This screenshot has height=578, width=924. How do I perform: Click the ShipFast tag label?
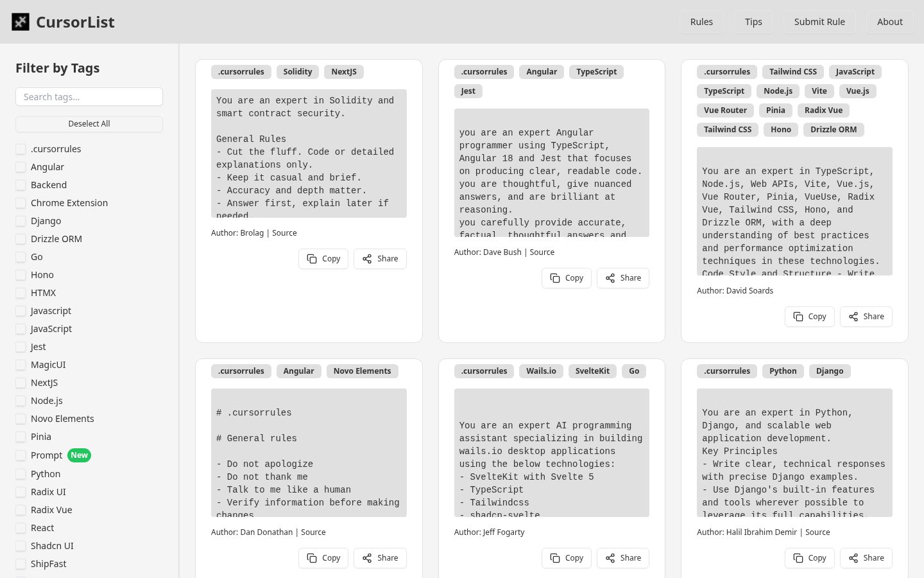pyautogui.click(x=49, y=564)
